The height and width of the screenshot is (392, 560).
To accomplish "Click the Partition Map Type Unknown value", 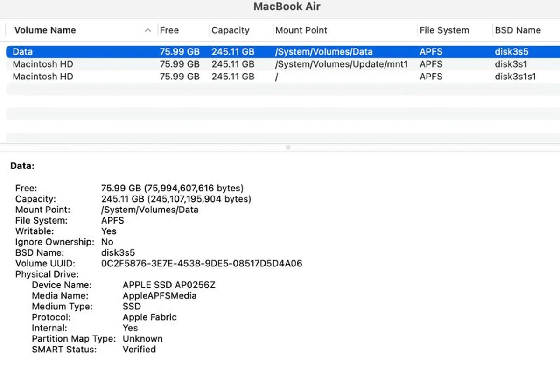I will point(142,339).
